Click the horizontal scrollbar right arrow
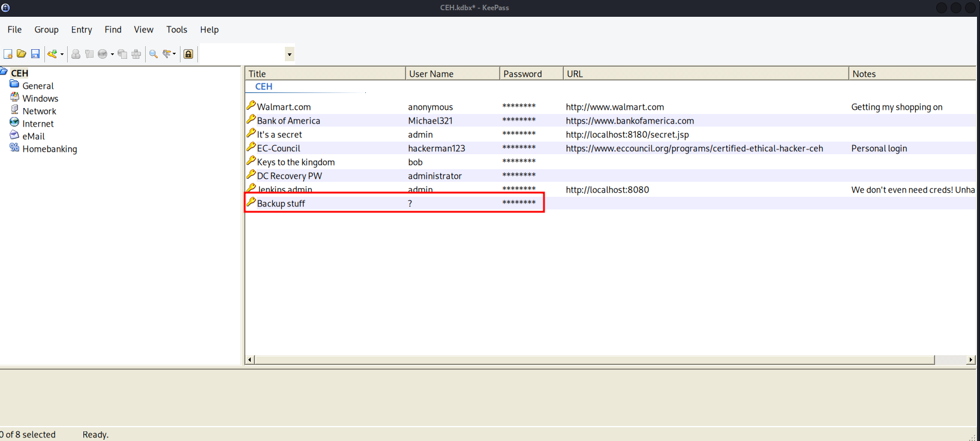 (970, 359)
